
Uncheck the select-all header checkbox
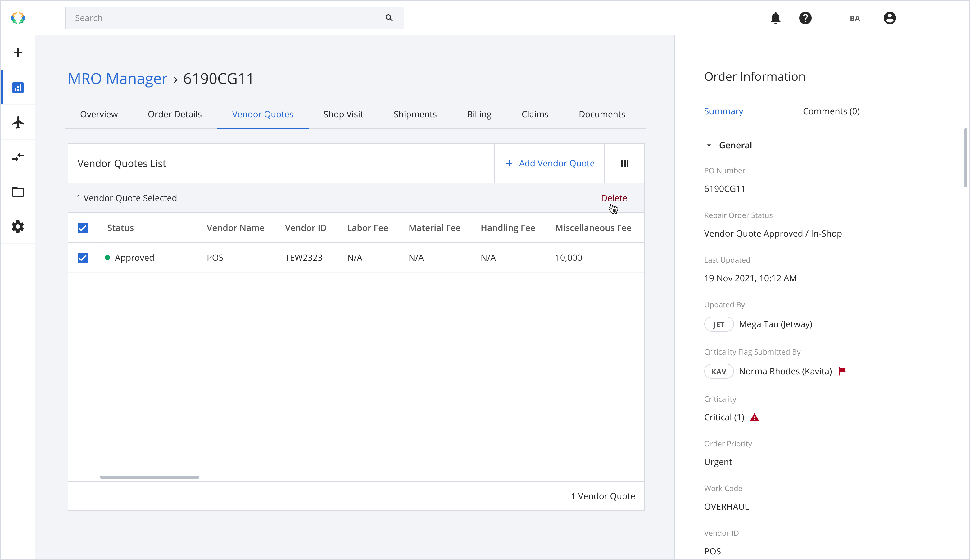tap(83, 228)
